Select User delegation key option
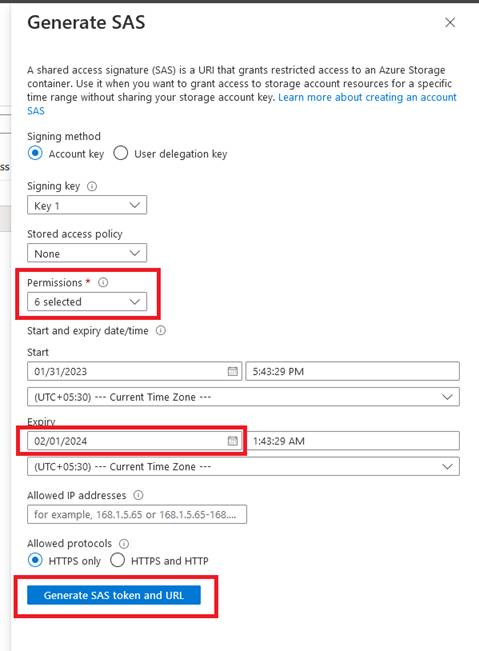The width and height of the screenshot is (479, 651). [120, 153]
